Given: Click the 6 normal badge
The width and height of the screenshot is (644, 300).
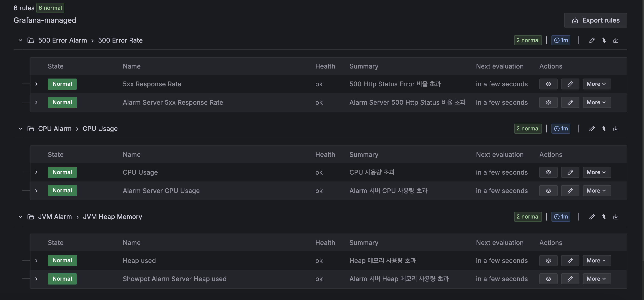Looking at the screenshot, I should pyautogui.click(x=50, y=8).
